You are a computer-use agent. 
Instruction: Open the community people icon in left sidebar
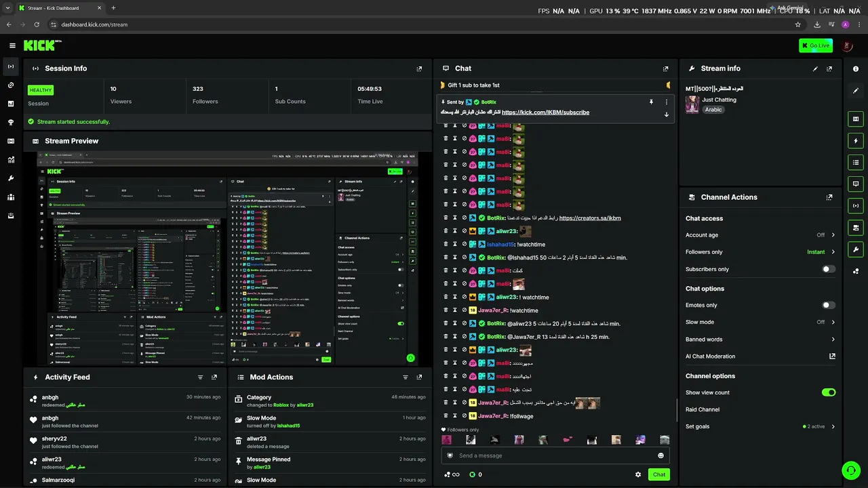[x=11, y=197]
